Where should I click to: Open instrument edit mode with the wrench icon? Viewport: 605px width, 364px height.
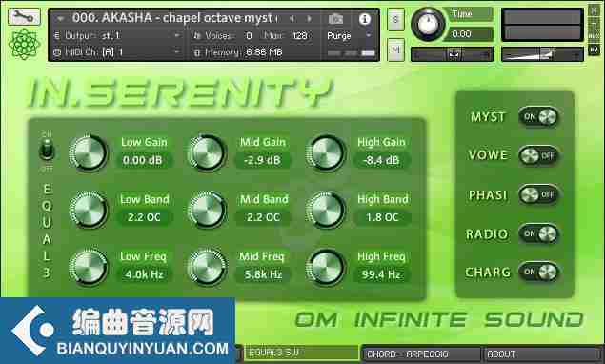(x=24, y=16)
